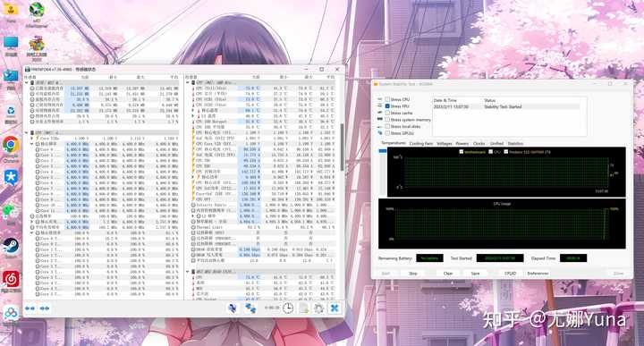Expand the Core VIDs row in HWiNFO

32,139
